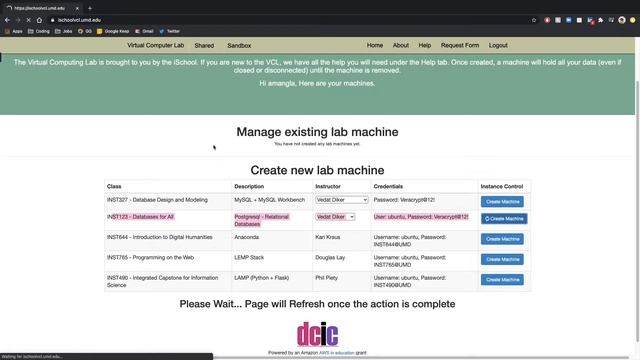The image size is (640, 360).
Task: Click the blue extension icon in toolbar
Action: click(x=569, y=20)
